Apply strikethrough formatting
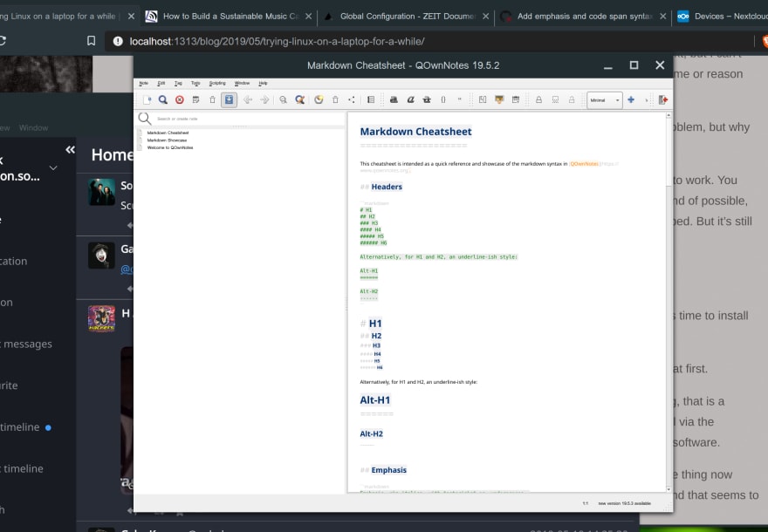The height and width of the screenshot is (532, 768). pos(427,99)
